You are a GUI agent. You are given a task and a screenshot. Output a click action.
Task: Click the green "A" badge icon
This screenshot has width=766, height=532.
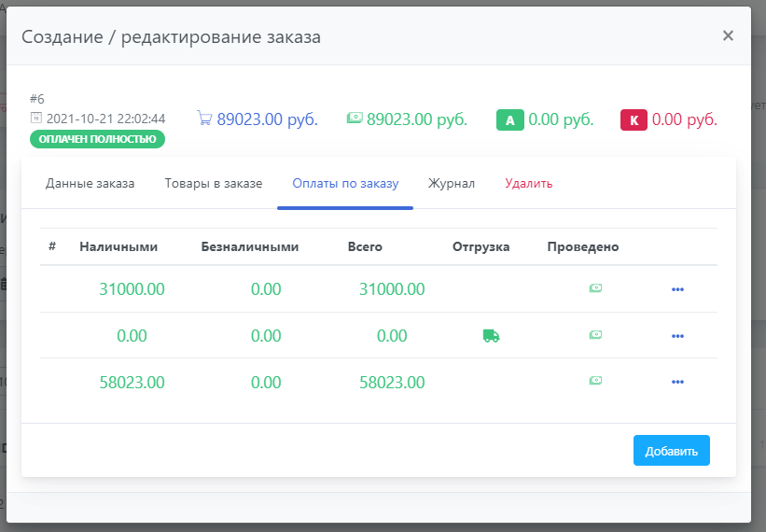point(509,120)
